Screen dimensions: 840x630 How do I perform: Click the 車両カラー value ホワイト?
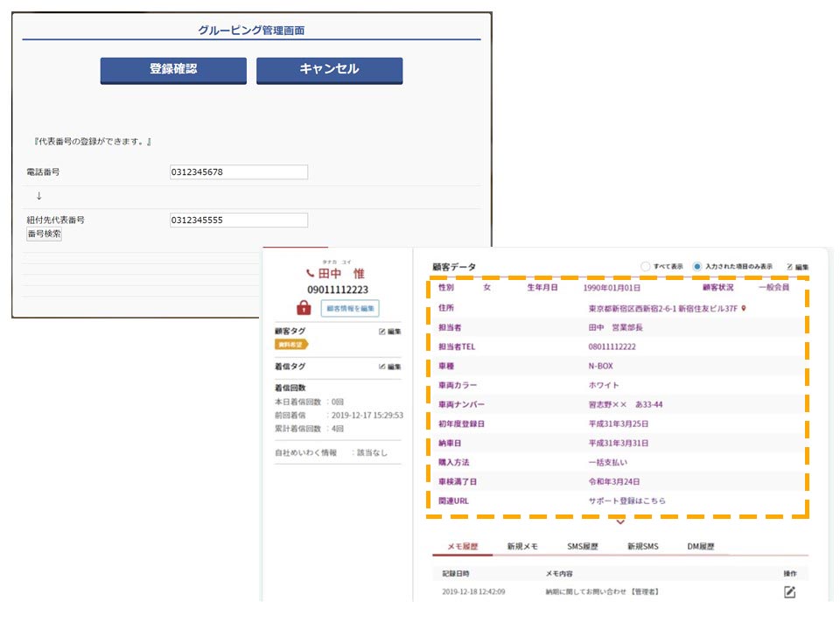pos(604,385)
